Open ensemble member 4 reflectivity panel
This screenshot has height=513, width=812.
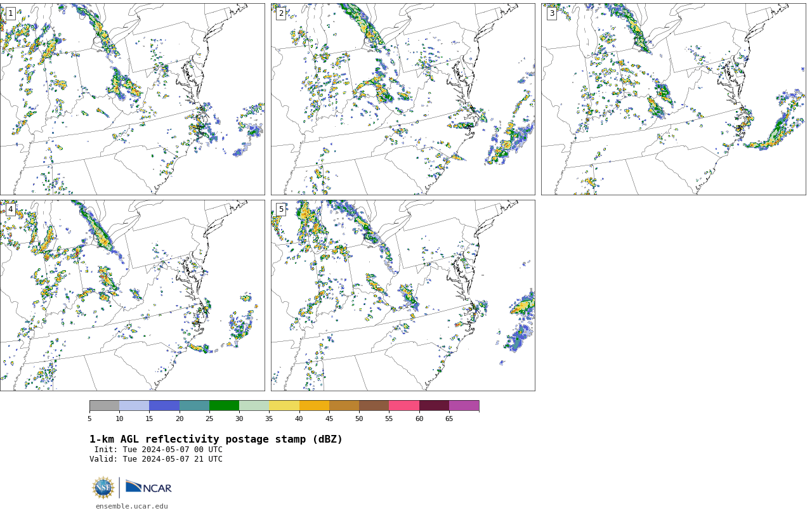[x=132, y=295]
